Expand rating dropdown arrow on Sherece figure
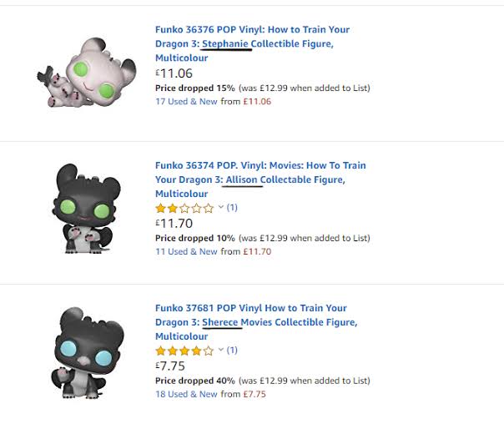504x424 pixels. (221, 351)
